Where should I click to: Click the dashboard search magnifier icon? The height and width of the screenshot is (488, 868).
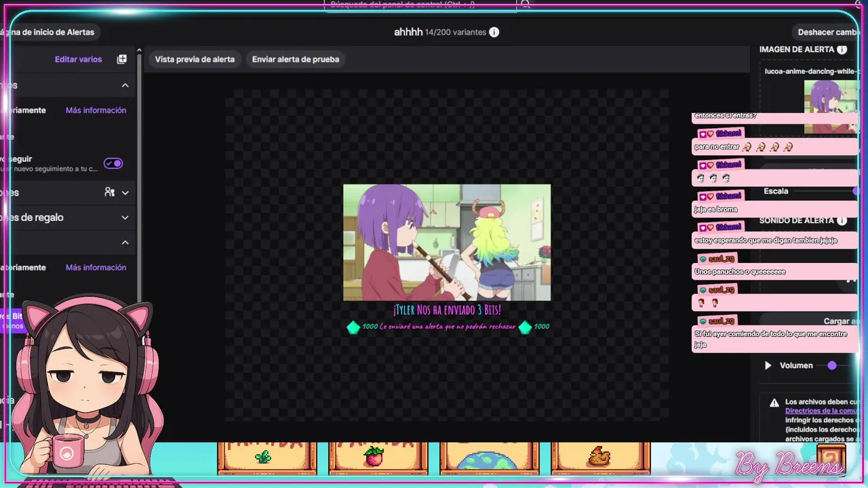(x=524, y=4)
